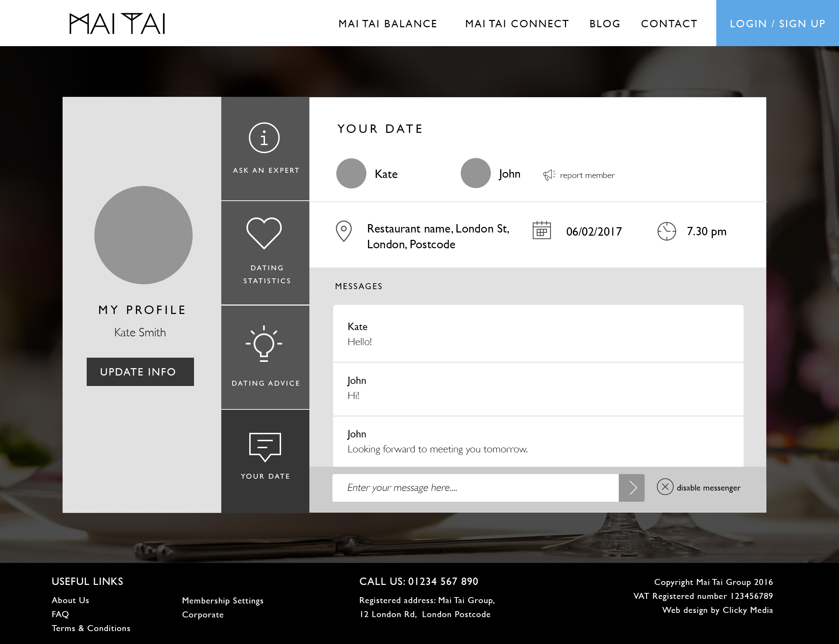Click the restaurant address text
The image size is (839, 644).
point(438,236)
